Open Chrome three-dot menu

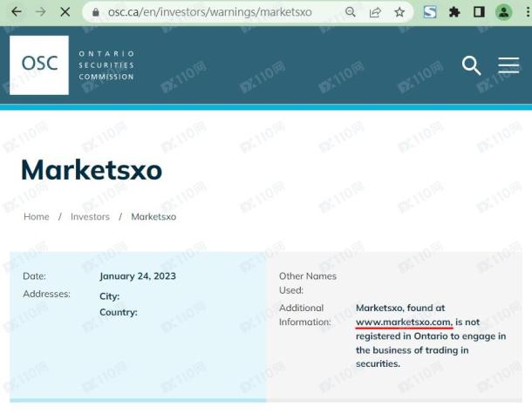[528, 12]
